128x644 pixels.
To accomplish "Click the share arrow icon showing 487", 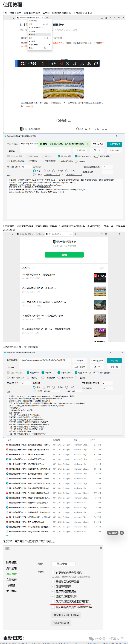I will click(86, 129).
